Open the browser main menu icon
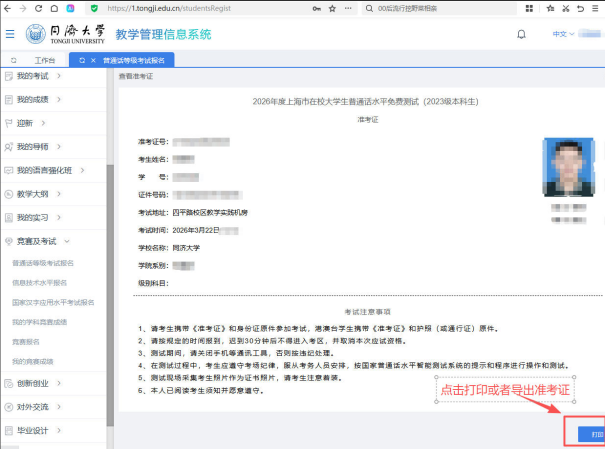The image size is (606, 450). tap(595, 8)
